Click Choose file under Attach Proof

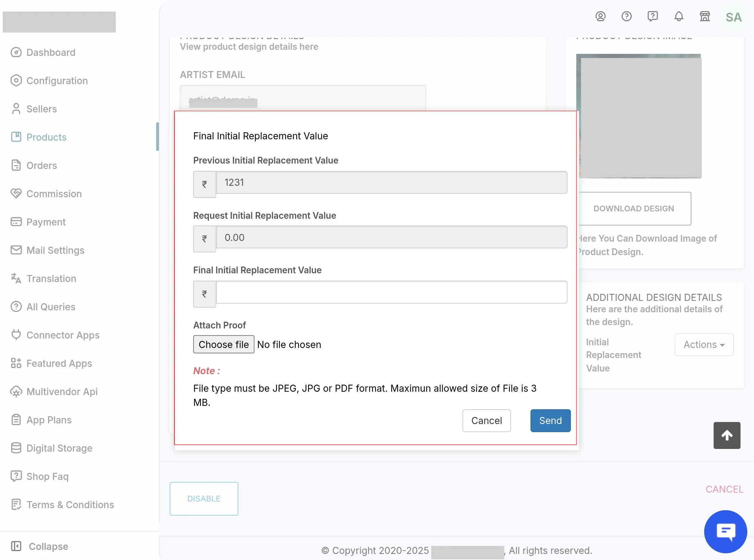(224, 344)
